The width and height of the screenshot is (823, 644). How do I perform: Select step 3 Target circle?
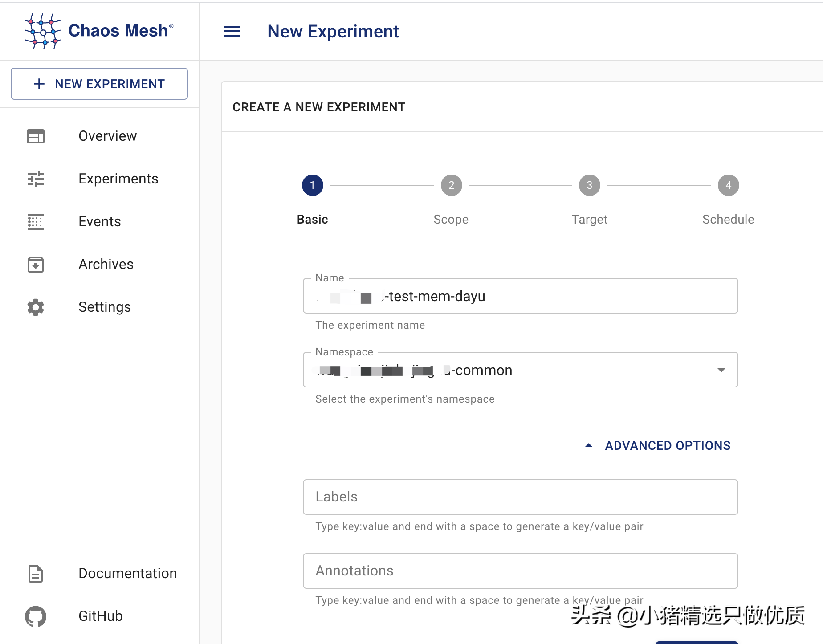point(590,185)
